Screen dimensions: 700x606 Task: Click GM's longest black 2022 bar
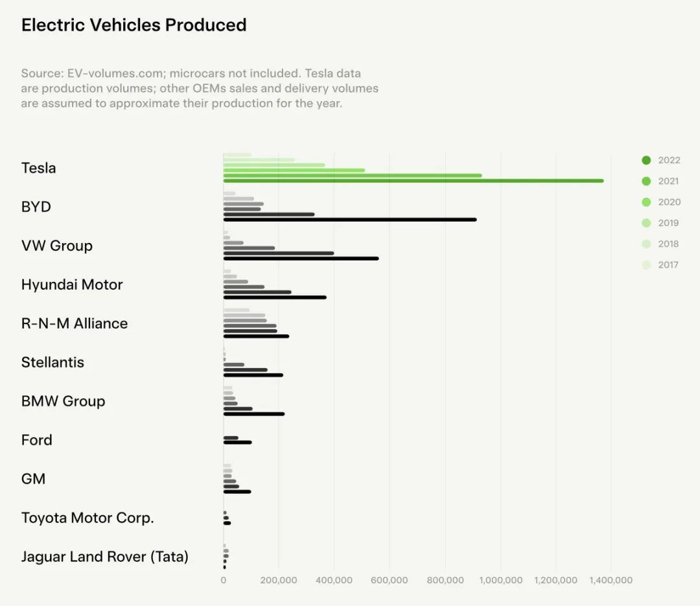[237, 492]
